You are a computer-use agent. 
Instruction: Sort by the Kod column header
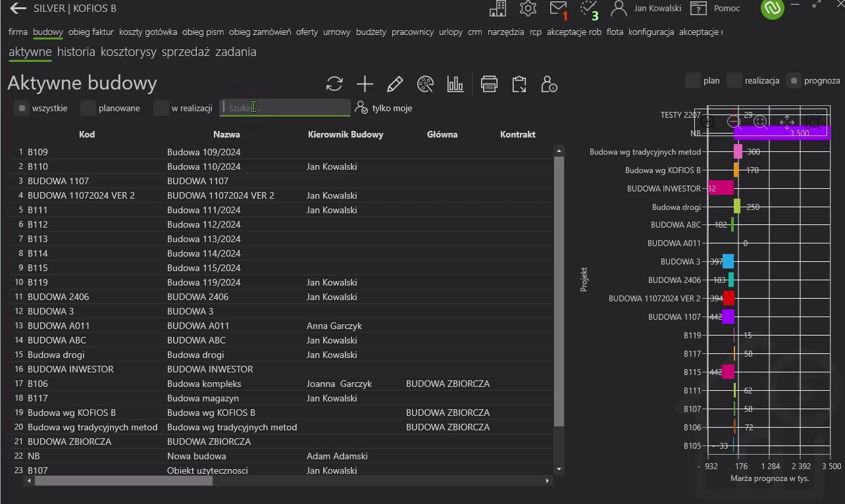[x=87, y=134]
